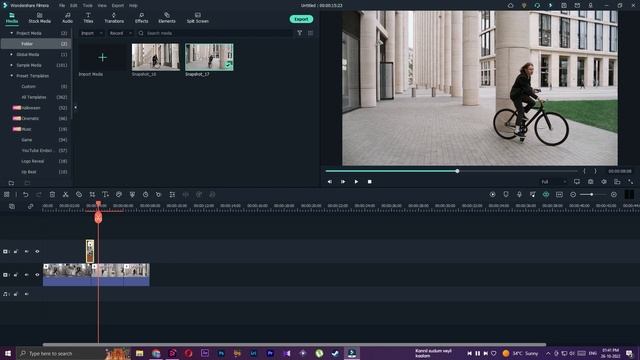The height and width of the screenshot is (360, 640).
Task: Open the File menu
Action: coord(62,6)
